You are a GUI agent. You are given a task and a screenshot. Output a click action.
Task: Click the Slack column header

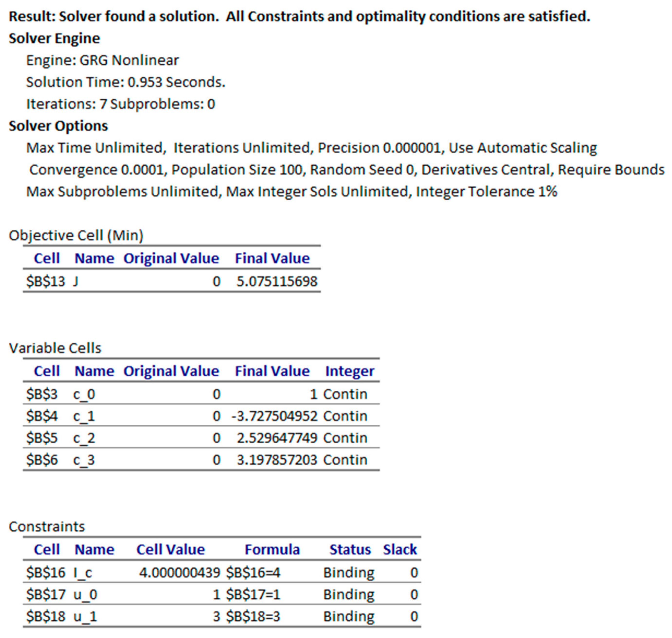point(399,550)
